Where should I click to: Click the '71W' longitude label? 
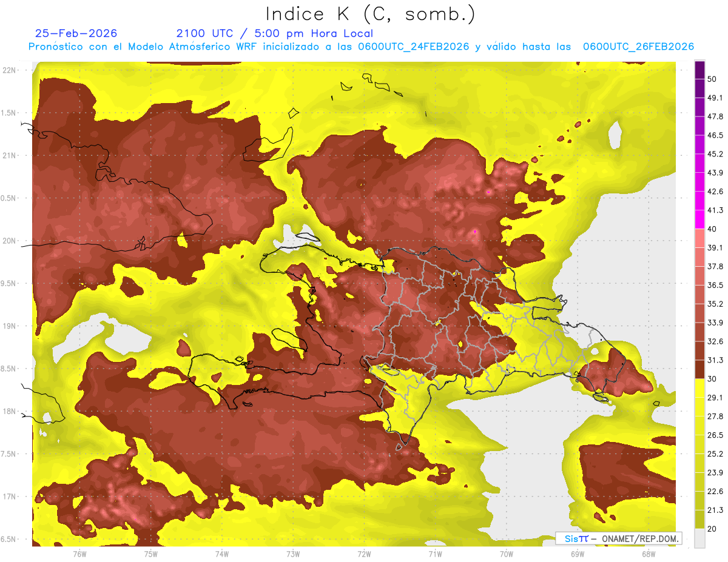(x=435, y=554)
